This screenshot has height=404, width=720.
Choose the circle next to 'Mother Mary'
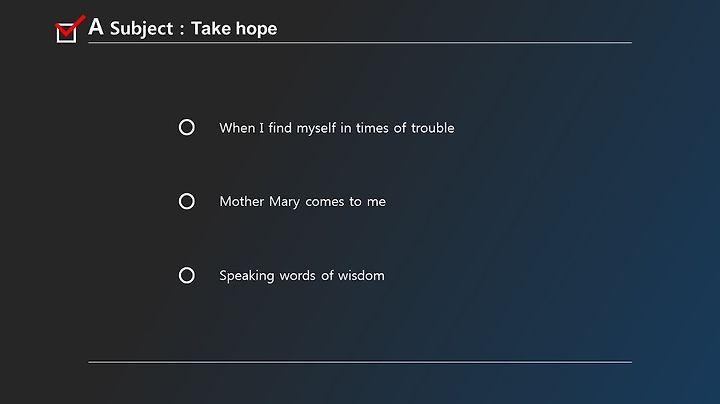click(186, 201)
